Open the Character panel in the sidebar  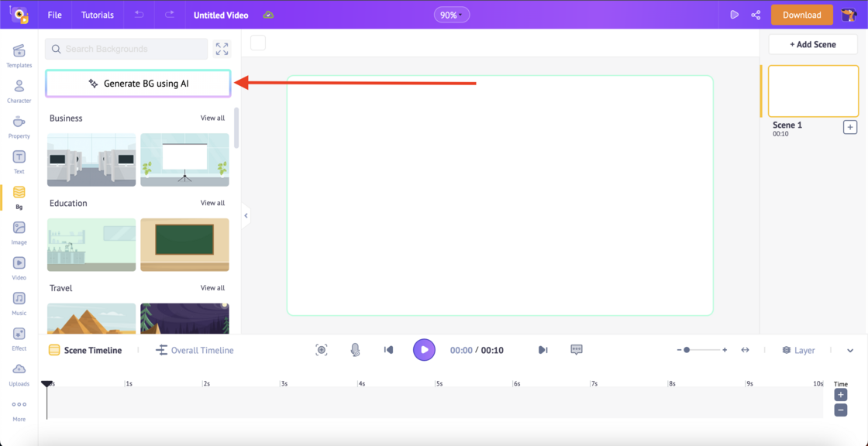tap(19, 91)
